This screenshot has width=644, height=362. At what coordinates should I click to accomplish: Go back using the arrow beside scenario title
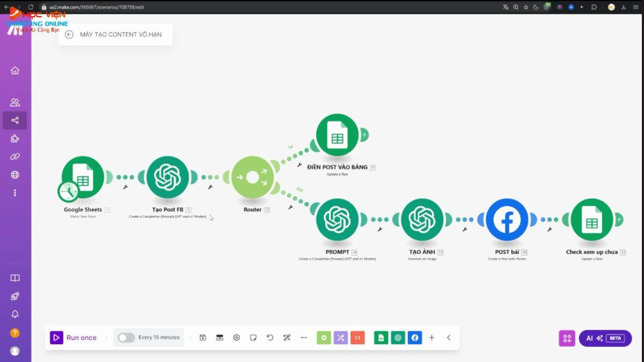[x=69, y=34]
